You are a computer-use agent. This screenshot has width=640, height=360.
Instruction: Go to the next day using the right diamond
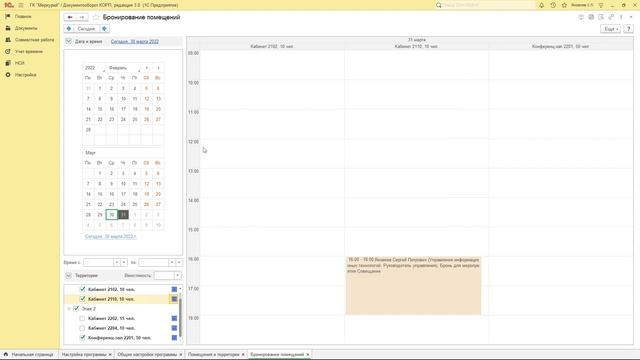(x=104, y=29)
